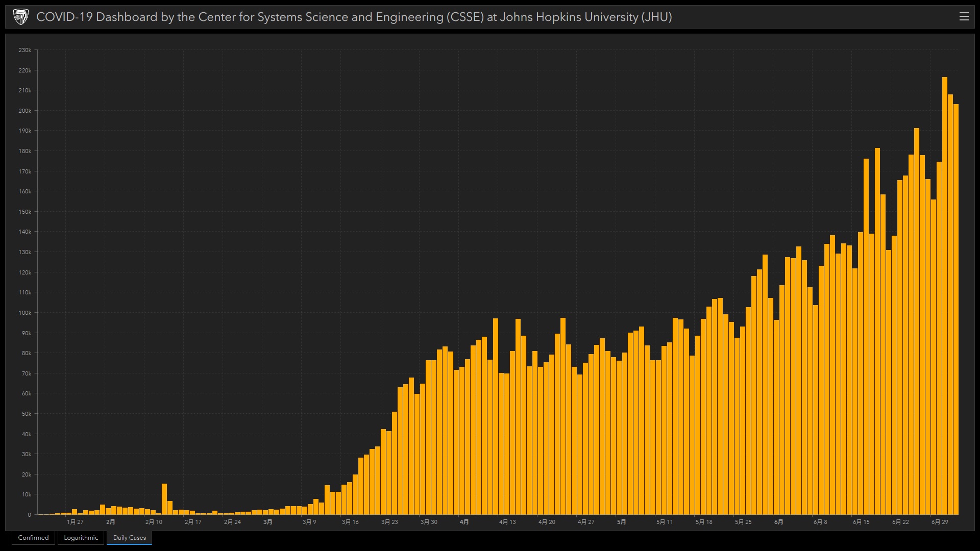Click the 4月 20 date label
Image resolution: width=980 pixels, height=551 pixels.
pyautogui.click(x=547, y=522)
